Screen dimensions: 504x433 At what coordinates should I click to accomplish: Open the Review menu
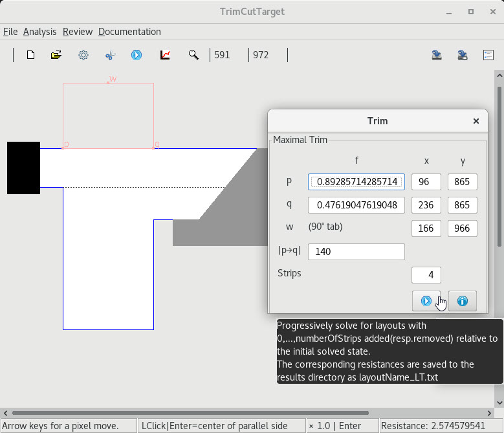click(78, 32)
